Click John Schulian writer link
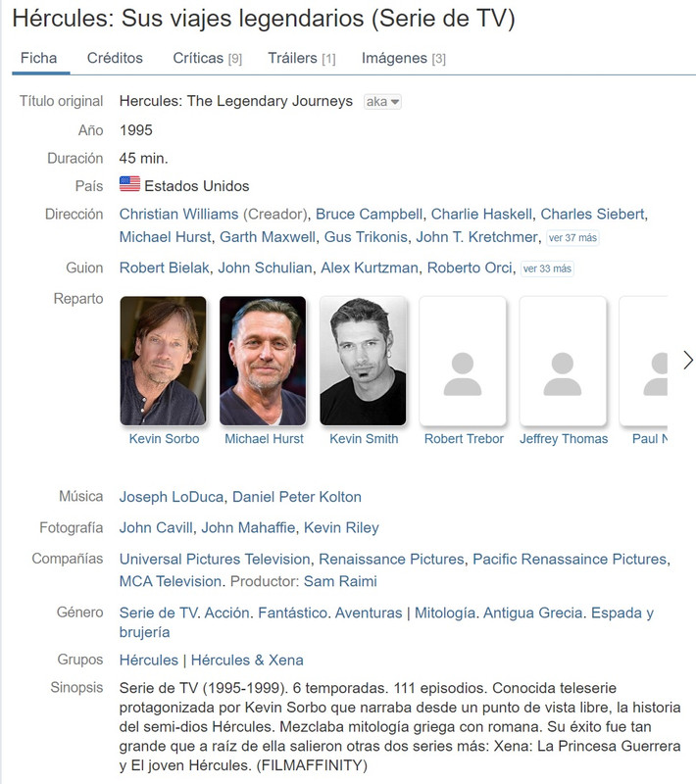Screen dimensions: 696x784 point(265,268)
